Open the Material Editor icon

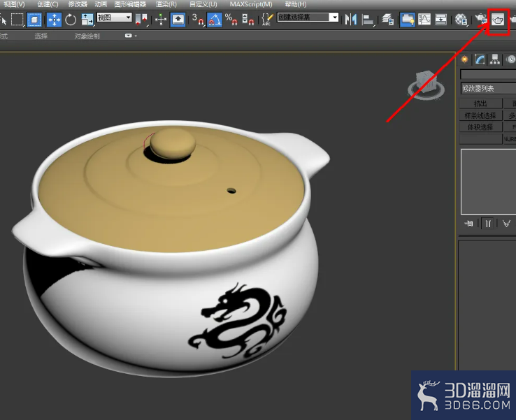pyautogui.click(x=461, y=20)
